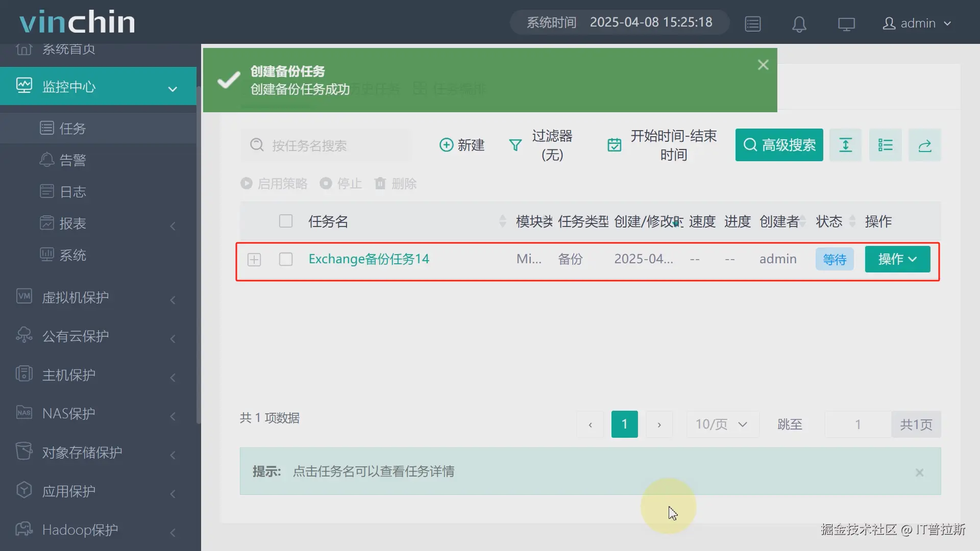The width and height of the screenshot is (980, 551).
Task: Check the select-all tasks header checkbox
Action: [x=286, y=221]
